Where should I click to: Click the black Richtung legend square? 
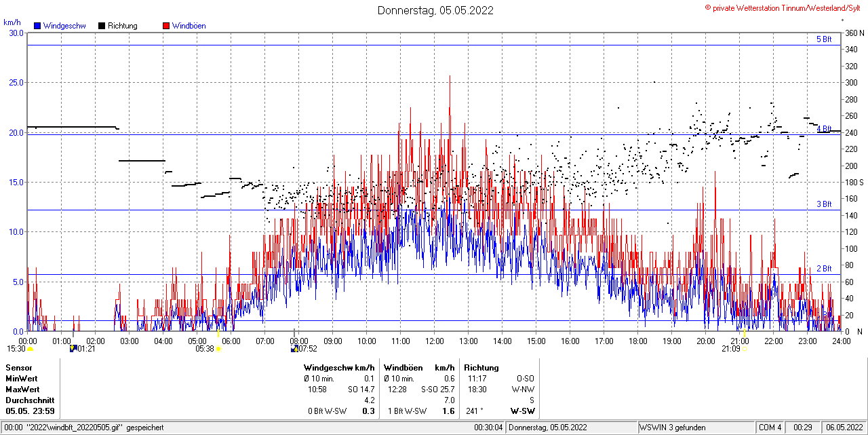pyautogui.click(x=102, y=26)
